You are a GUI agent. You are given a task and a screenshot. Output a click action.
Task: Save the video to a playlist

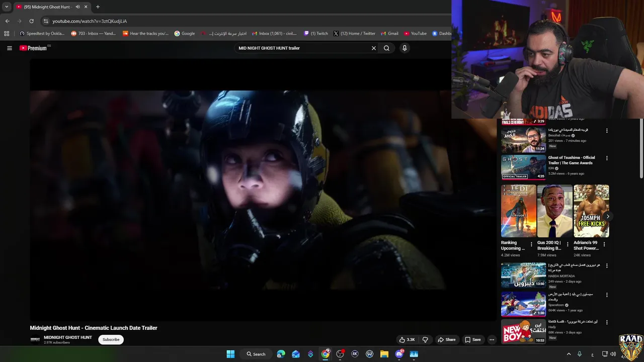click(472, 339)
